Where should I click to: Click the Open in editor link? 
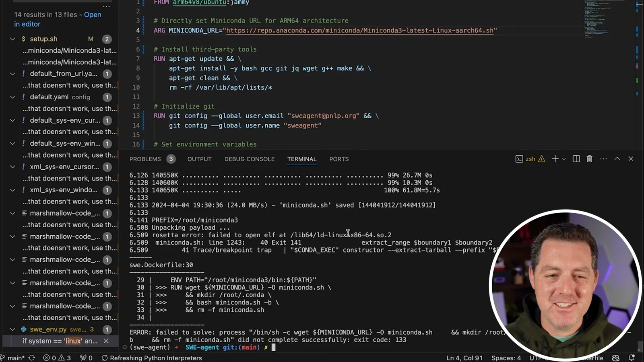click(x=58, y=19)
